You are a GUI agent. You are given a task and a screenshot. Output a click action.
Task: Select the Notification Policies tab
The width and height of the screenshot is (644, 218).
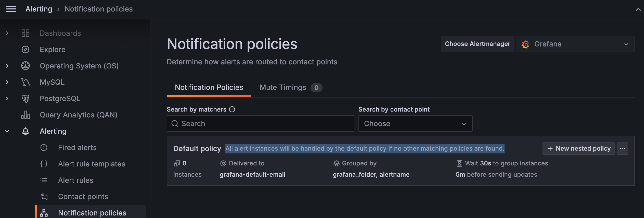209,88
